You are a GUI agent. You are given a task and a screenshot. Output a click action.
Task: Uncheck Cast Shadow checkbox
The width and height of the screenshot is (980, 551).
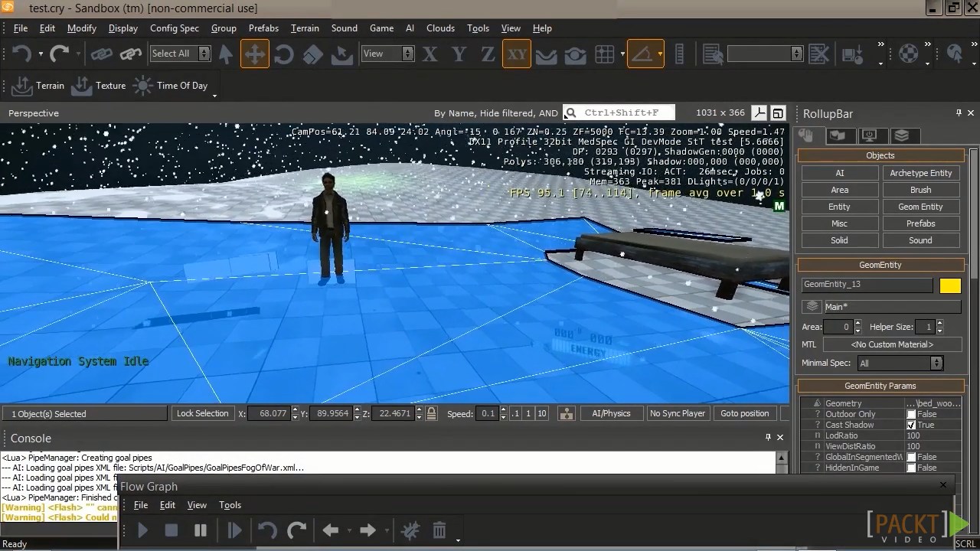[911, 425]
